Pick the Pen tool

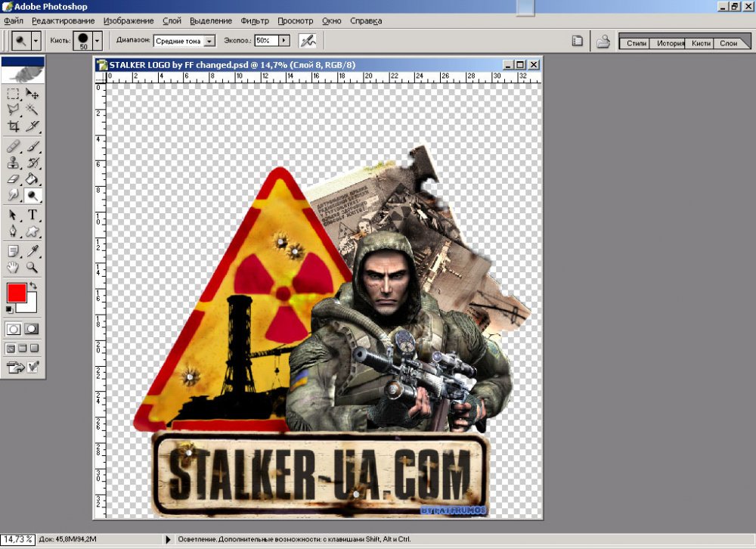[13, 231]
